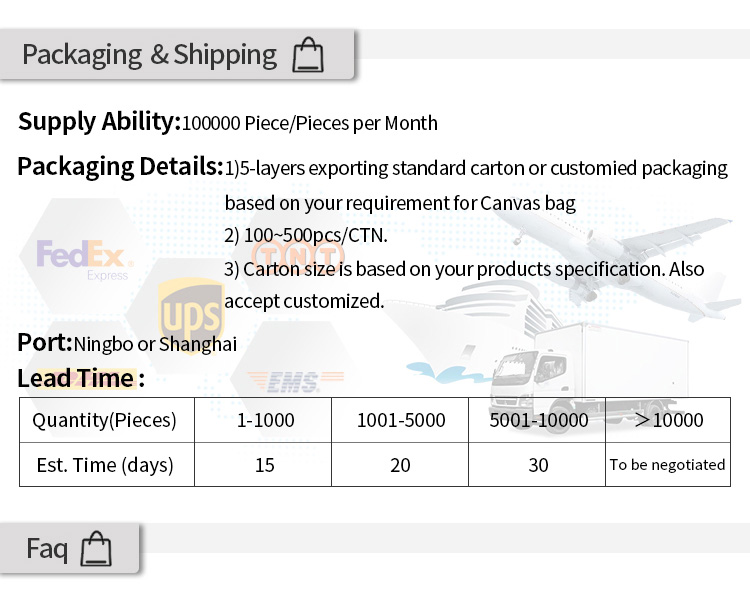Screen dimensions: 750x600
Task: Click the 'Ningbo or Shanghai' port text
Action: pos(155,344)
